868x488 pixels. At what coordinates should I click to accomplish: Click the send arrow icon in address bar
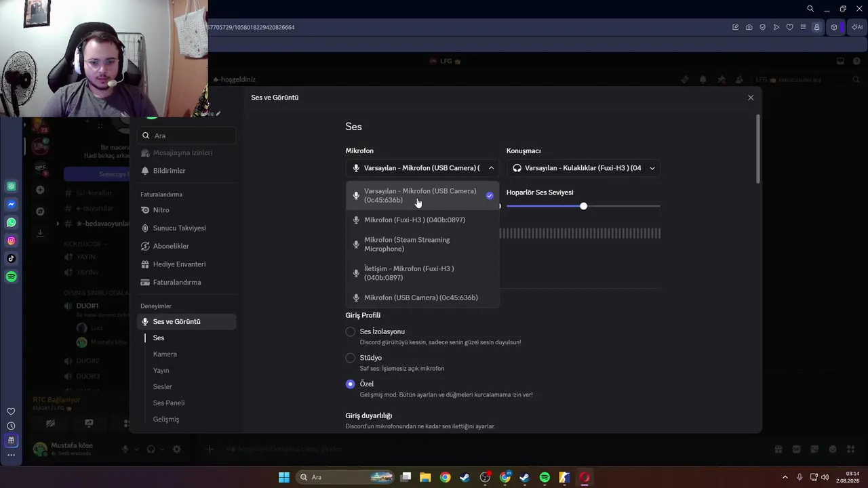pyautogui.click(x=776, y=27)
